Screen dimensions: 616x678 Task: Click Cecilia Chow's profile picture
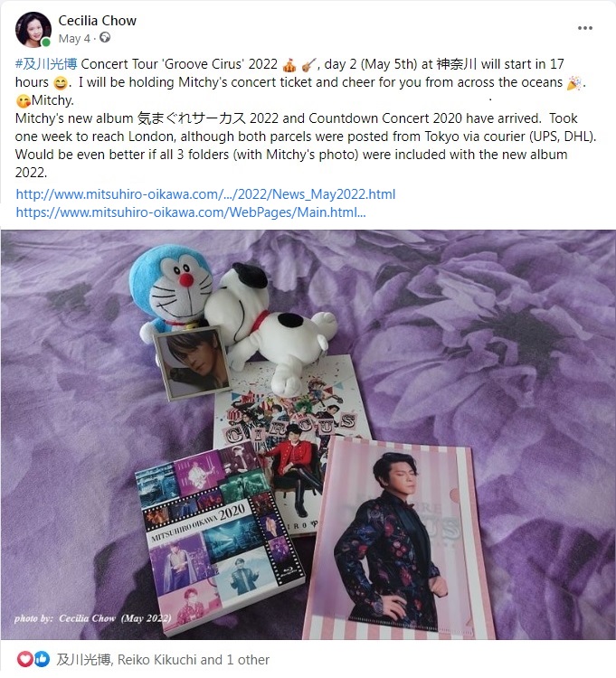pyautogui.click(x=33, y=30)
